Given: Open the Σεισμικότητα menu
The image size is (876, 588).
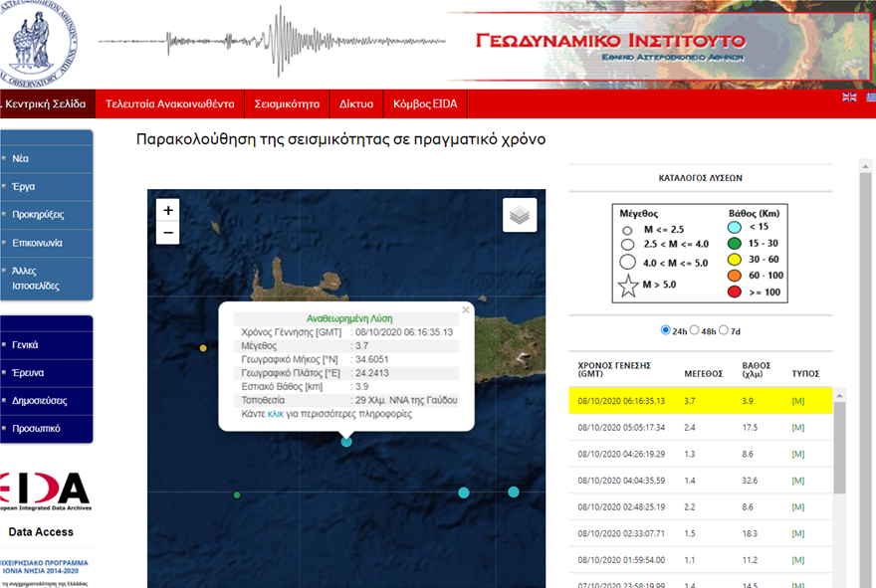Looking at the screenshot, I should point(287,103).
